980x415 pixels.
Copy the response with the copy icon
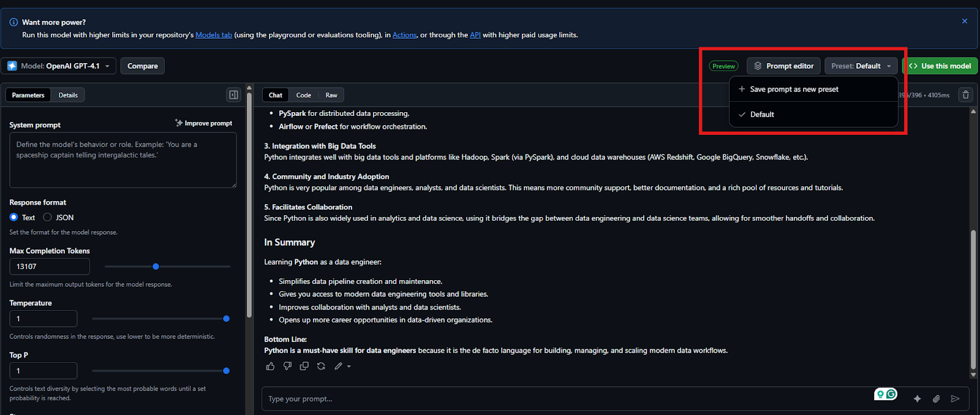coord(304,366)
